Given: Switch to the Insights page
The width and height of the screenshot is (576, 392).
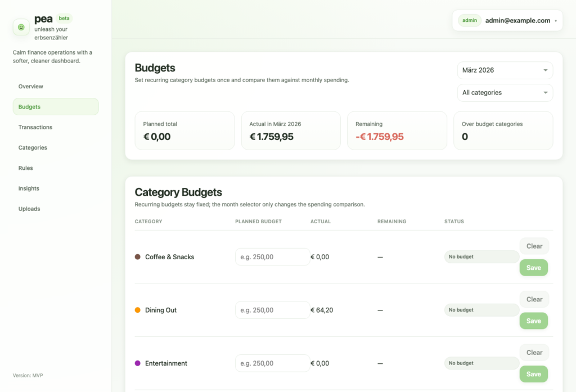Looking at the screenshot, I should 29,188.
